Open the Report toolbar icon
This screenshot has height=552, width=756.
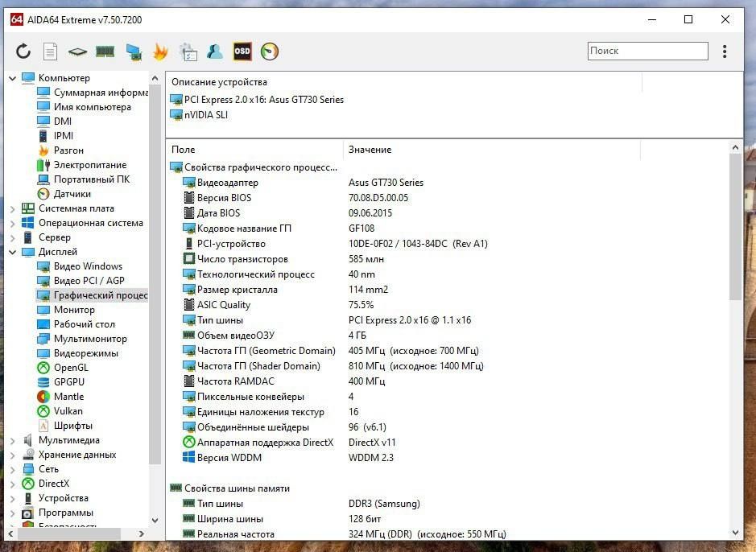[x=50, y=51]
